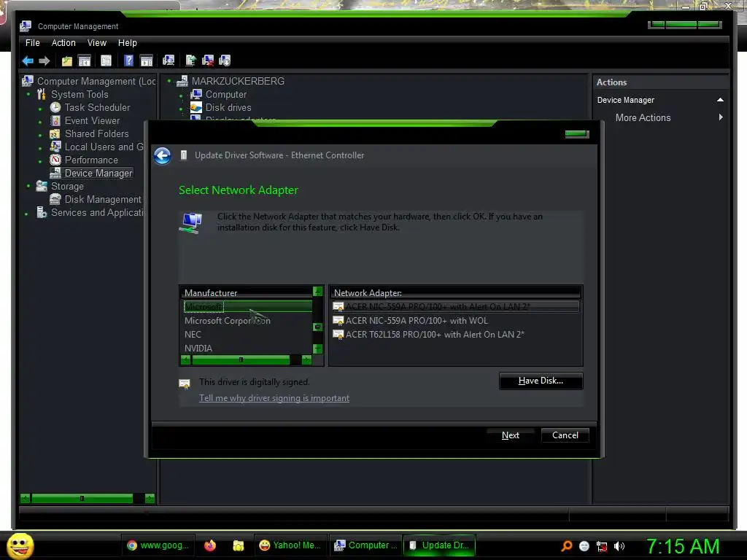Click Scan for hardware changes icon

coord(169,61)
